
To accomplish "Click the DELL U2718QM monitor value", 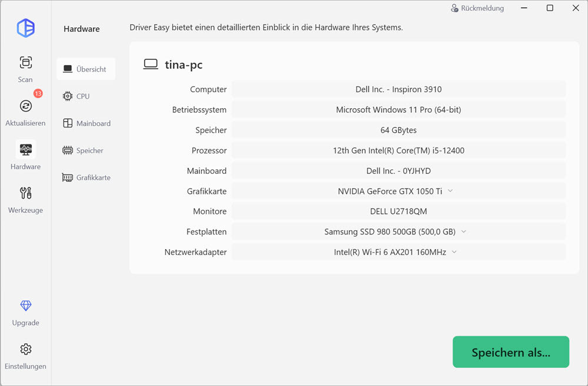I will (398, 212).
